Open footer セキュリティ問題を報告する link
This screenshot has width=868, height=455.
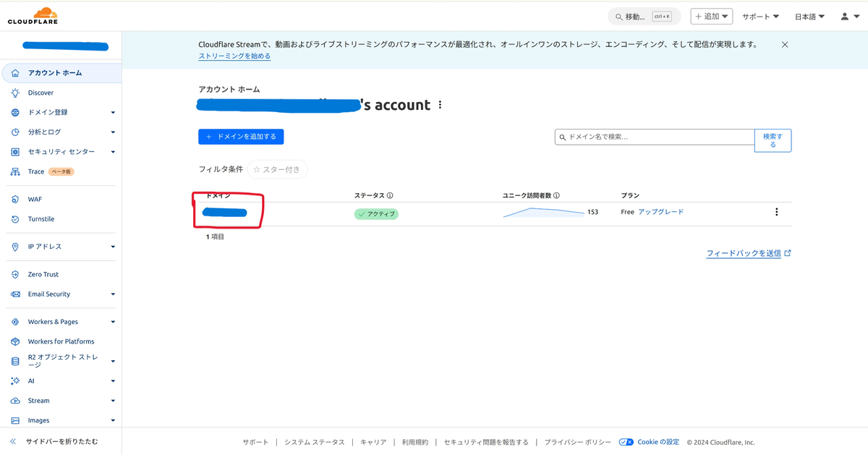pyautogui.click(x=486, y=442)
